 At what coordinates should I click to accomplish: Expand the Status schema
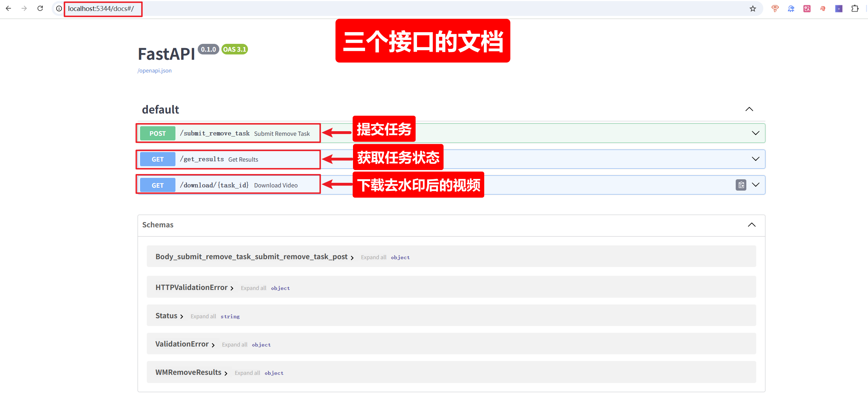tap(169, 316)
